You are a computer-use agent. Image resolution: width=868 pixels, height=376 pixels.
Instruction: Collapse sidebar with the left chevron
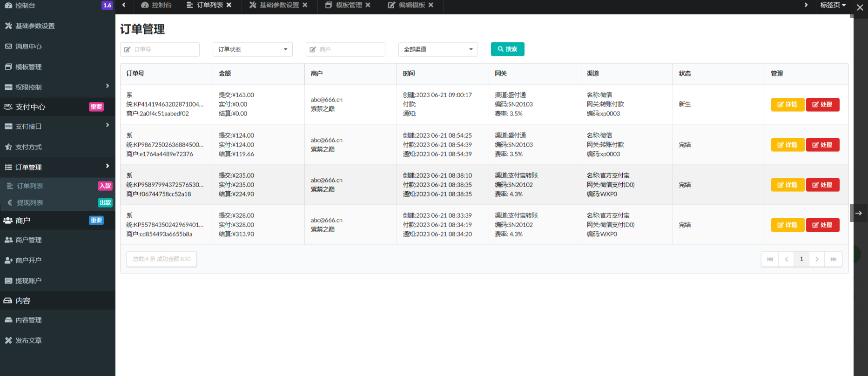124,5
